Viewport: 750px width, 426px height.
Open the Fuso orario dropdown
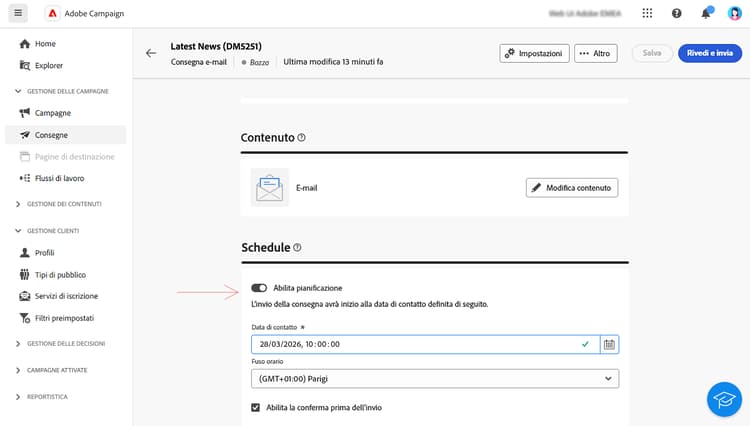point(435,379)
